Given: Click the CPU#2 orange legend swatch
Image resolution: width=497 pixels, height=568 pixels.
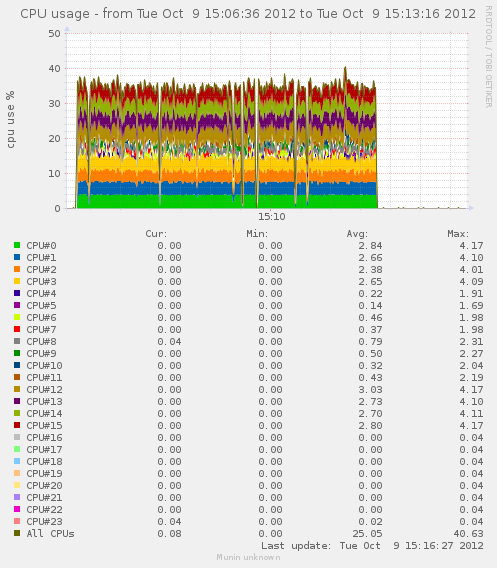Looking at the screenshot, I should (17, 269).
